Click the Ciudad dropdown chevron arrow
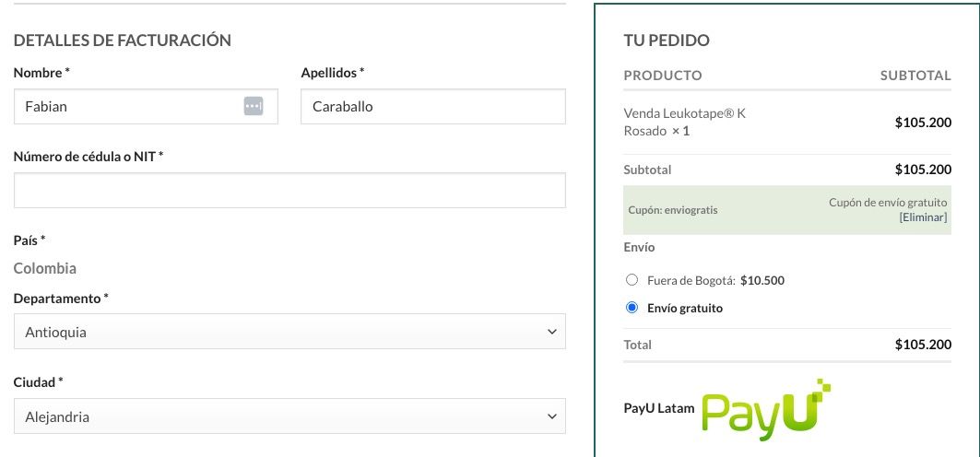This screenshot has width=980, height=457. click(551, 416)
